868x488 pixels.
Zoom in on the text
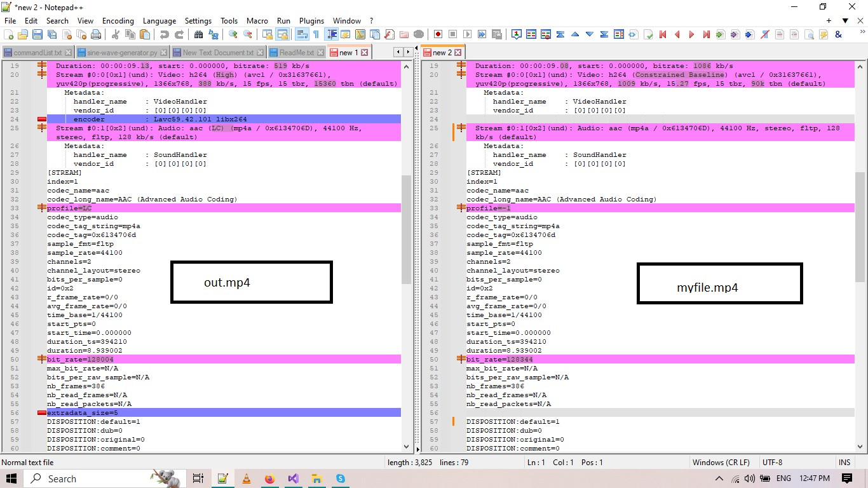(234, 34)
